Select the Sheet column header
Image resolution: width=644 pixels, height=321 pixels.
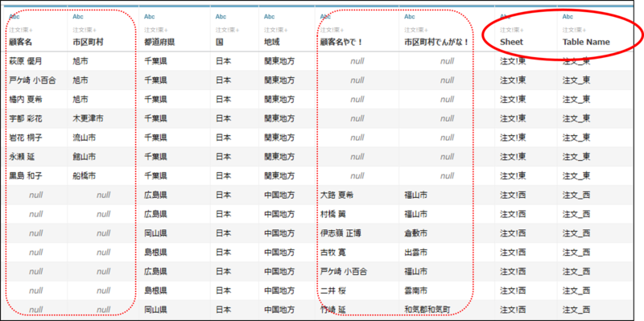point(511,42)
